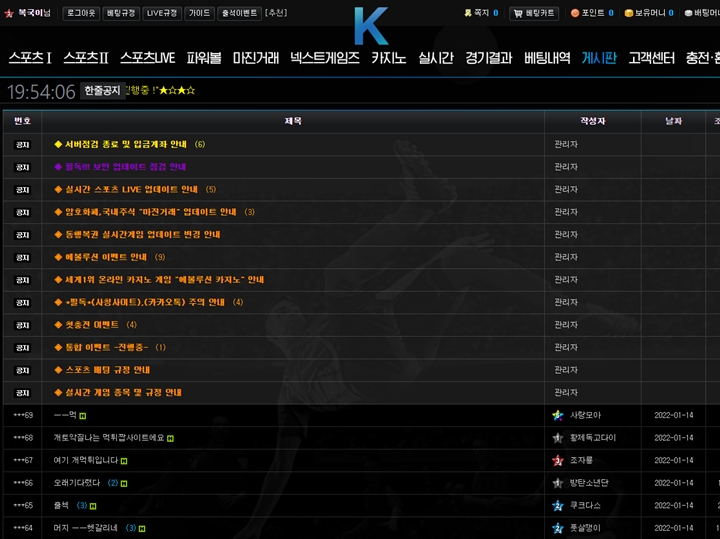Open notice 실시간 스포츠 LIVE 업데이트 안내
The width and height of the screenshot is (720, 539).
point(131,190)
